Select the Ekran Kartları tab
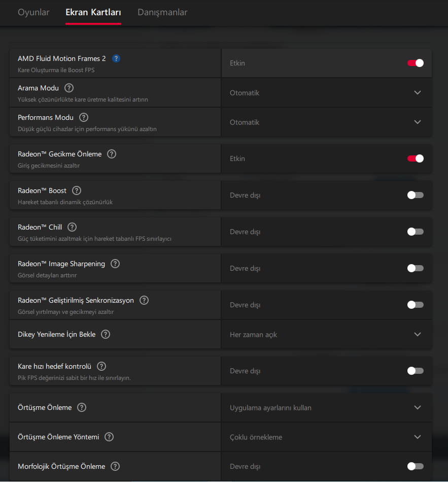The image size is (448, 482). click(x=93, y=12)
